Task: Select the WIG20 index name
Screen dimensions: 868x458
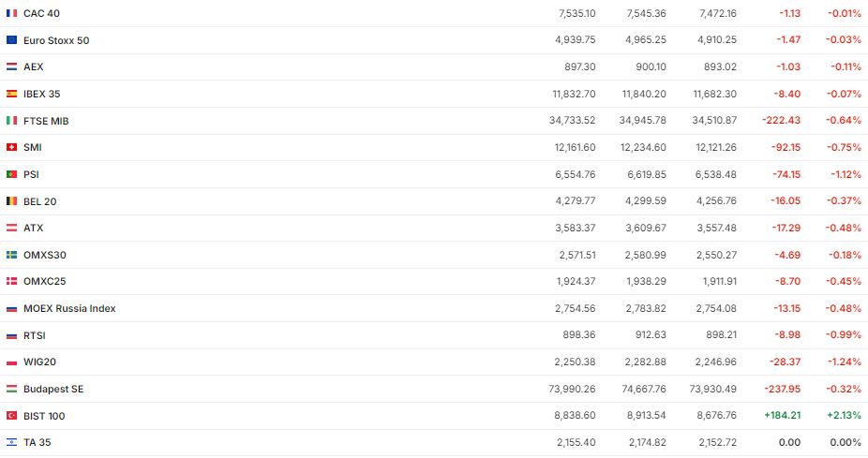Action: [40, 362]
